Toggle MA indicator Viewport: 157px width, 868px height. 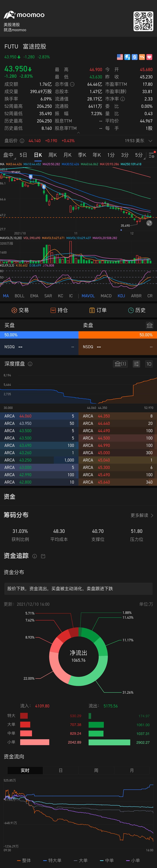coord(6,296)
